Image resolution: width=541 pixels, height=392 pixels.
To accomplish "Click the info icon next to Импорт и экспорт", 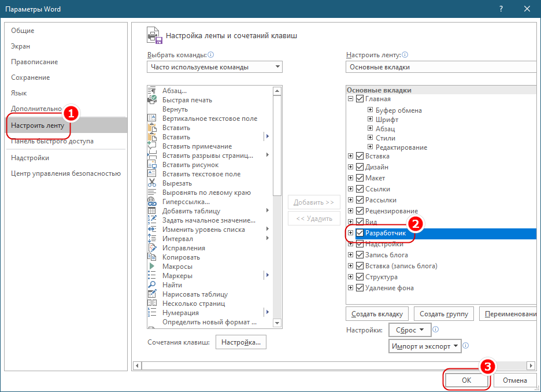I will pyautogui.click(x=466, y=345).
